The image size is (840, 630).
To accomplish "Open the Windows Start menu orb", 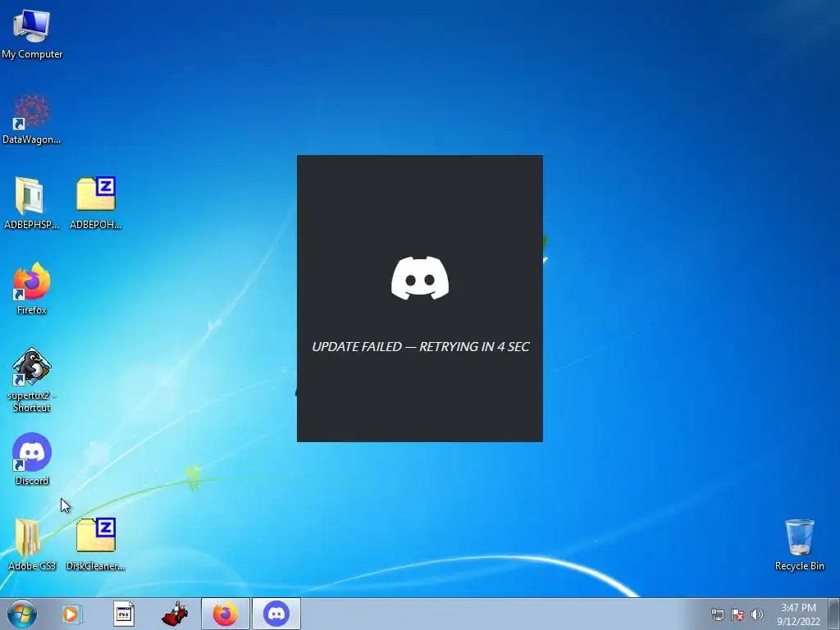I will tap(22, 614).
